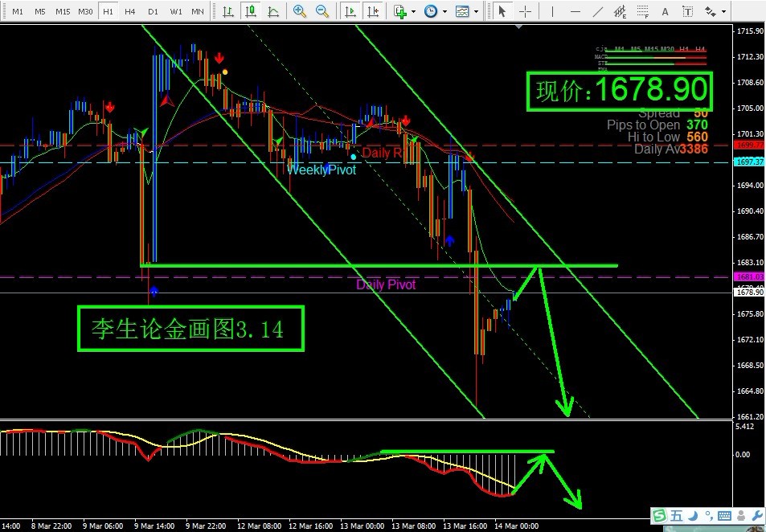Switch to bar chart display
The image size is (766, 532).
tap(229, 11)
